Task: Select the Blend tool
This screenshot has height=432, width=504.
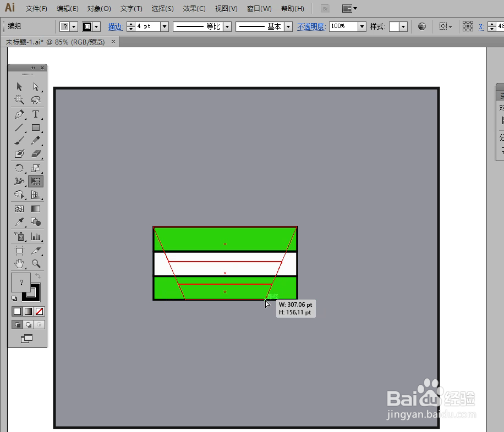Action: click(36, 222)
